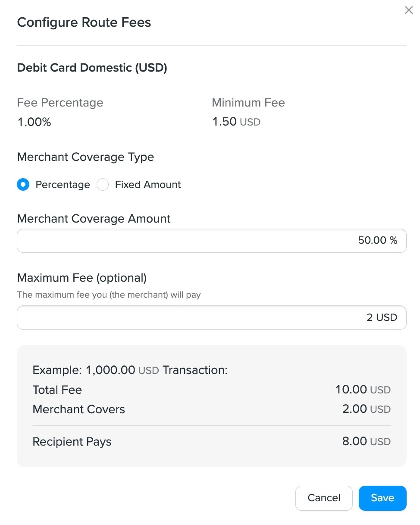
Task: Click the Total Fee 10.00 USD amount
Action: click(x=363, y=390)
